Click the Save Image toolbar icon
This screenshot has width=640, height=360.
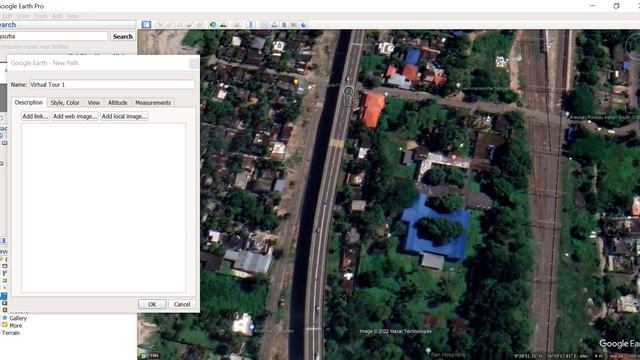(x=284, y=25)
